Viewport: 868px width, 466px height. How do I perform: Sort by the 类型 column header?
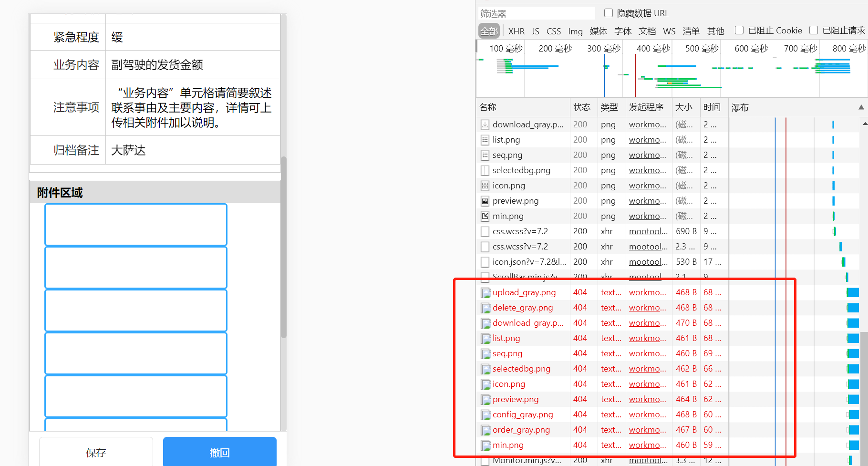pyautogui.click(x=611, y=107)
